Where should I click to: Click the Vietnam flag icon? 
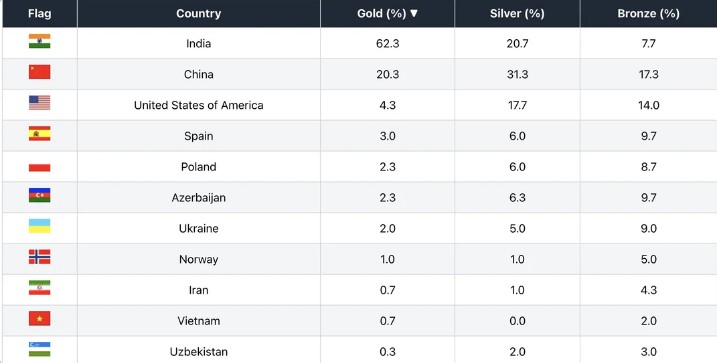[40, 319]
